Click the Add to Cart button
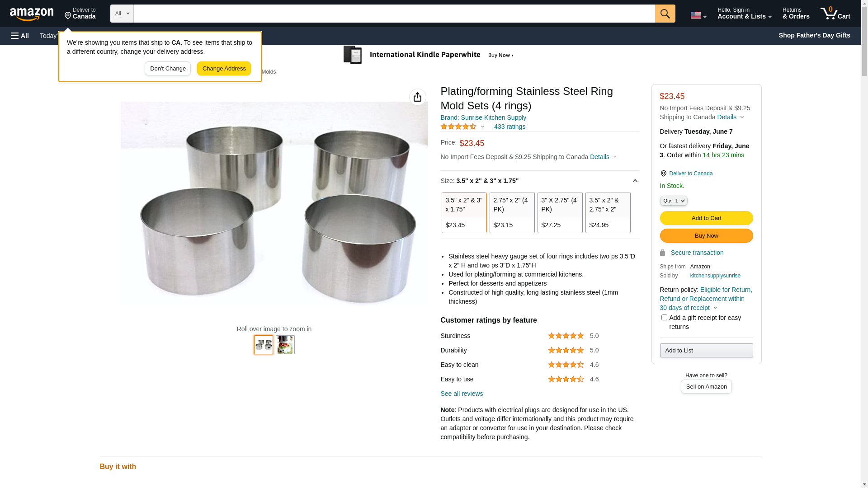The image size is (868, 488). 706,218
